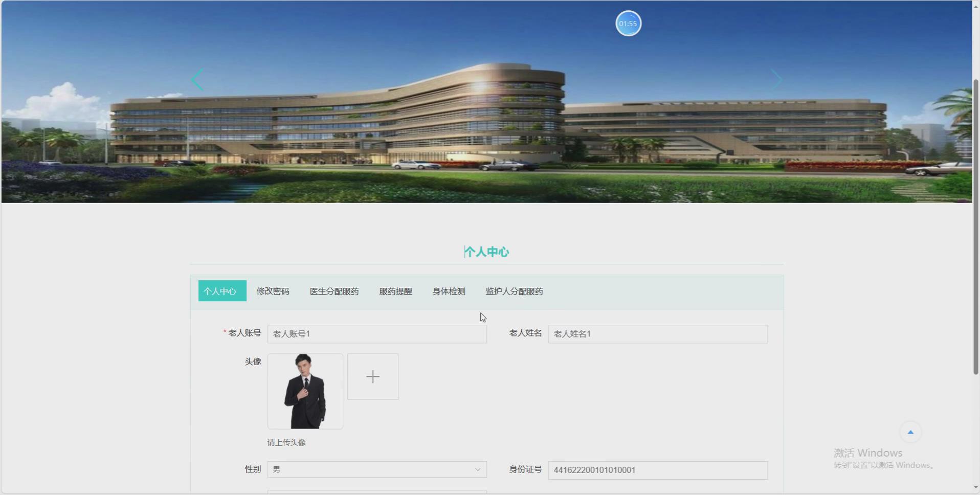Click the back-to-top arrow button
The height and width of the screenshot is (495, 980).
(x=910, y=432)
